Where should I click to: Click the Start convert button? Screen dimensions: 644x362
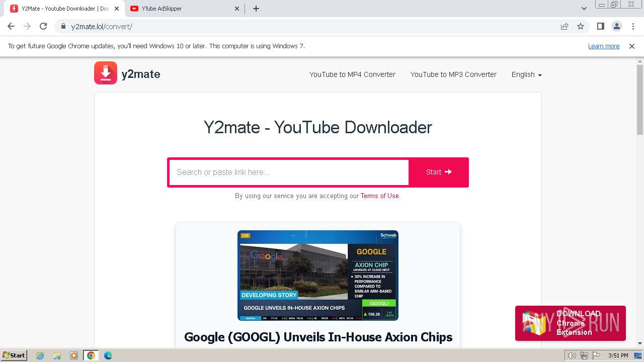(439, 172)
